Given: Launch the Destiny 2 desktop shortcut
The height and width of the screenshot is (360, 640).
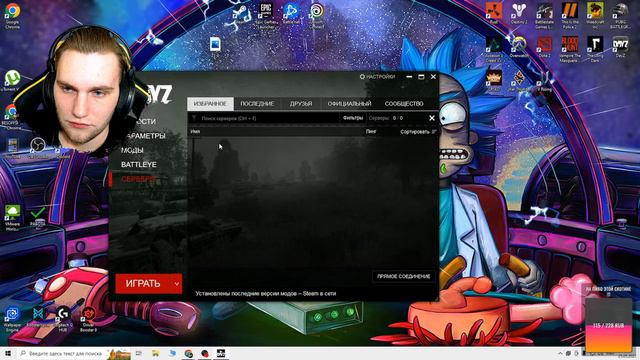Looking at the screenshot, I should click(519, 13).
